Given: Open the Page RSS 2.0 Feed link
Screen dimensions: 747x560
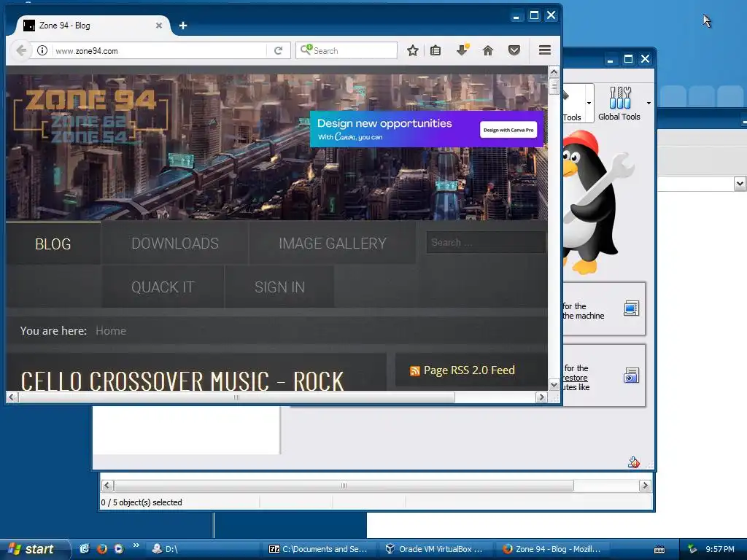Looking at the screenshot, I should 469,370.
